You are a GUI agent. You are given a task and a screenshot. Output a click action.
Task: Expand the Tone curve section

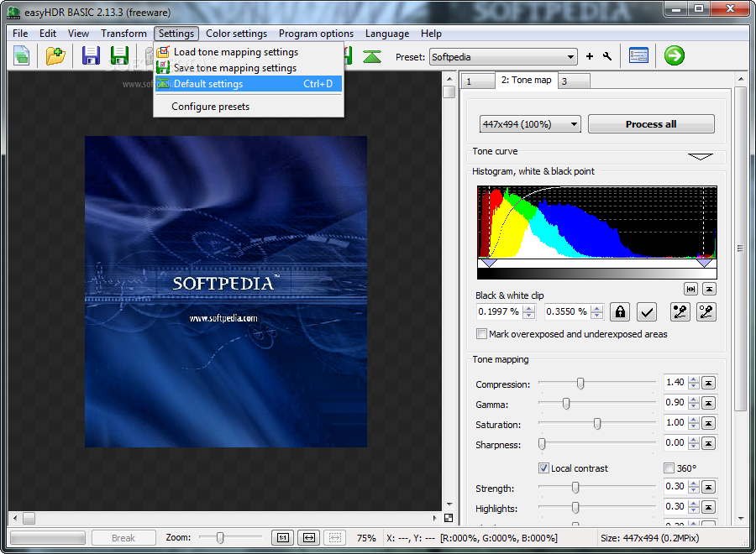(700, 157)
